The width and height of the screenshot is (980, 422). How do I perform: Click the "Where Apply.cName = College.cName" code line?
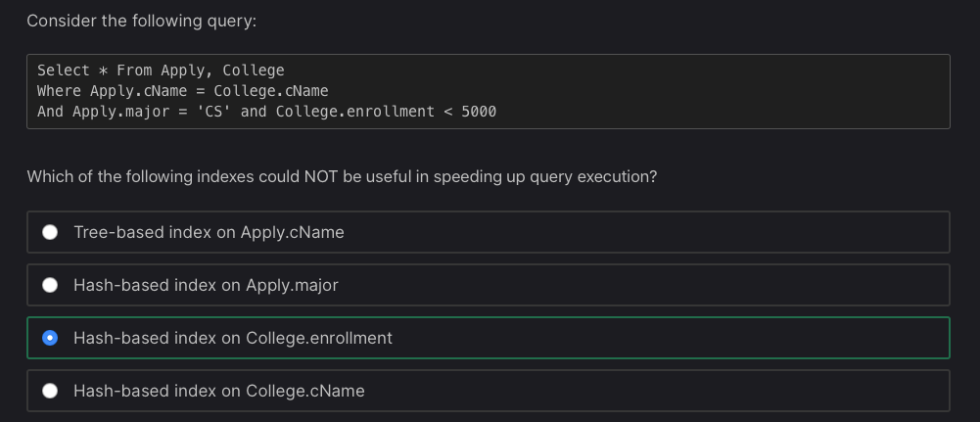[x=182, y=91]
